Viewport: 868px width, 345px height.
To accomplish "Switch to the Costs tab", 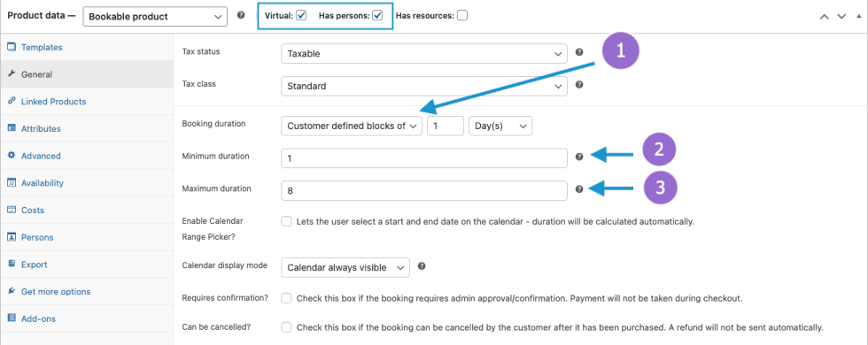I will click(x=33, y=211).
